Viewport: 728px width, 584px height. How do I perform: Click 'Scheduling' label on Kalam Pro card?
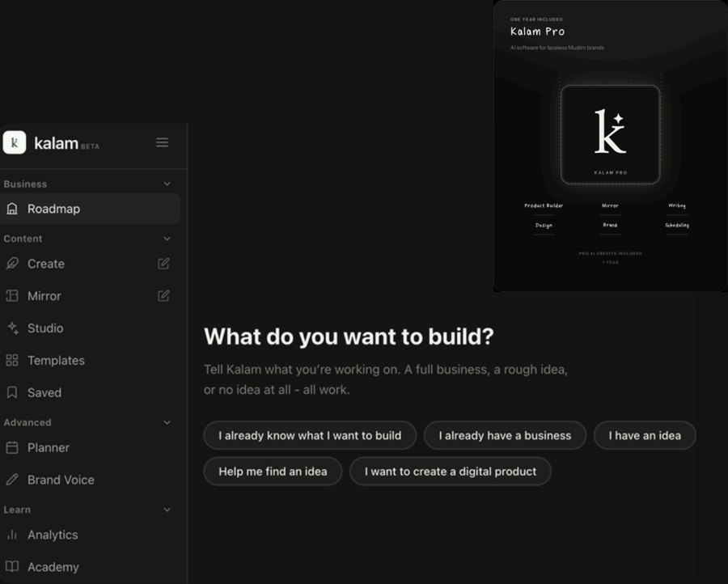click(677, 225)
